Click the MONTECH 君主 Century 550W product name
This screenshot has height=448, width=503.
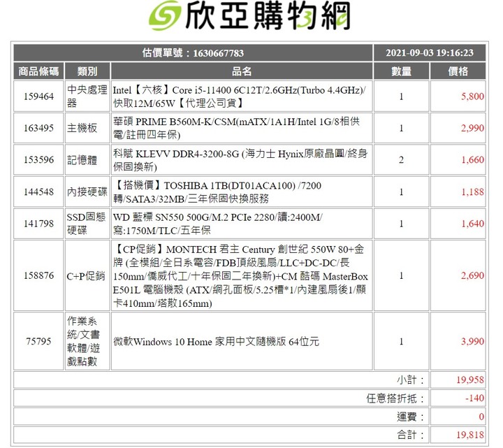(x=240, y=276)
